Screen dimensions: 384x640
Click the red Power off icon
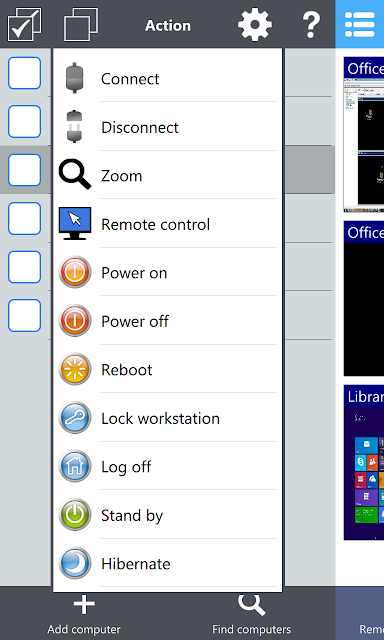click(75, 320)
